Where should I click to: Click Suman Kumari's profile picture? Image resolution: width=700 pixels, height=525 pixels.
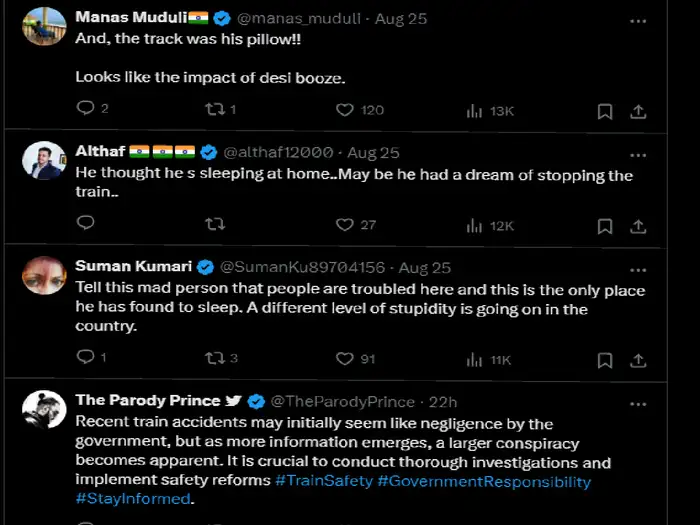pos(44,275)
